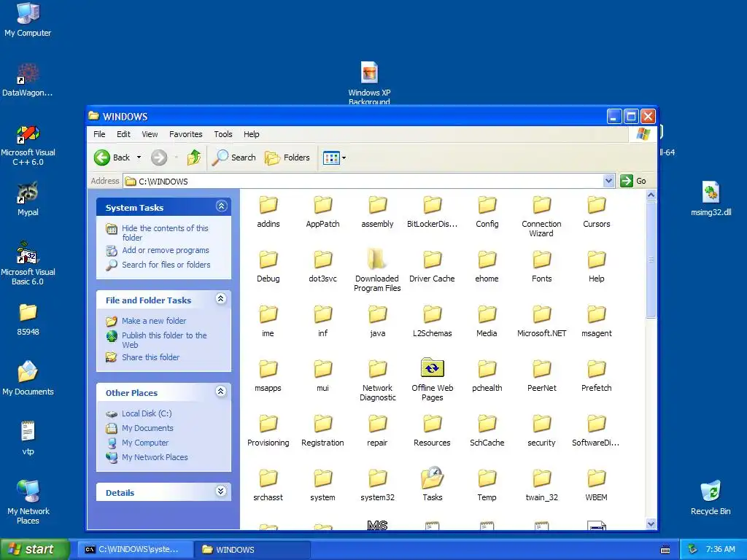
Task: Click the scrollbar up arrow
Action: click(651, 195)
